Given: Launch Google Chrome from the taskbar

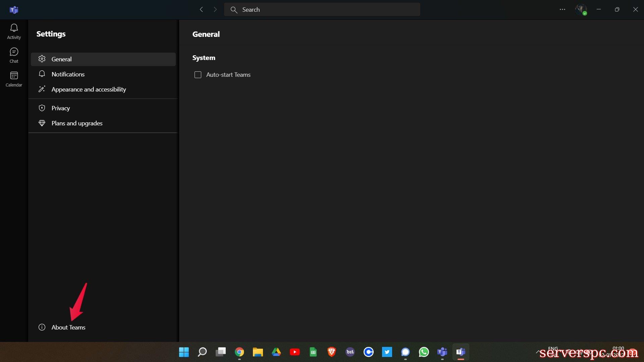Looking at the screenshot, I should click(x=239, y=352).
